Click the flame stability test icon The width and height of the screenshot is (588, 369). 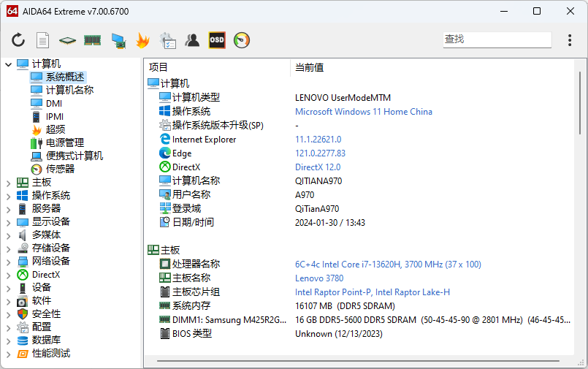pyautogui.click(x=142, y=40)
